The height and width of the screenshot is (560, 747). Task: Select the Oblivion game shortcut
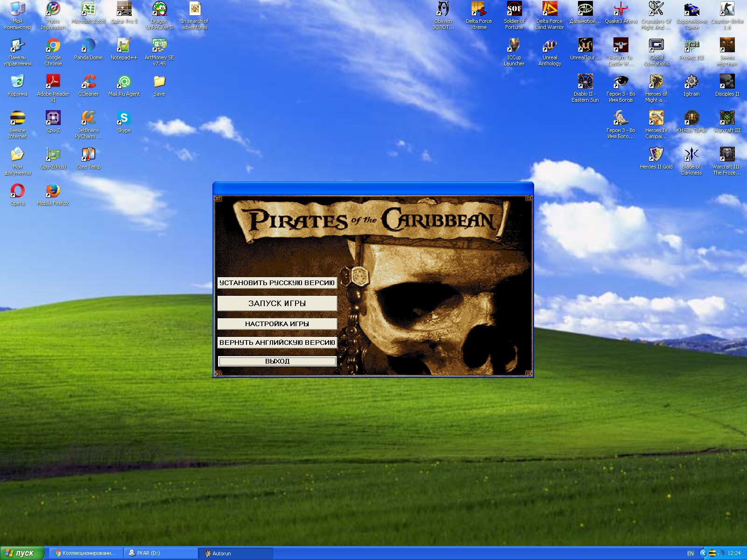pyautogui.click(x=443, y=16)
